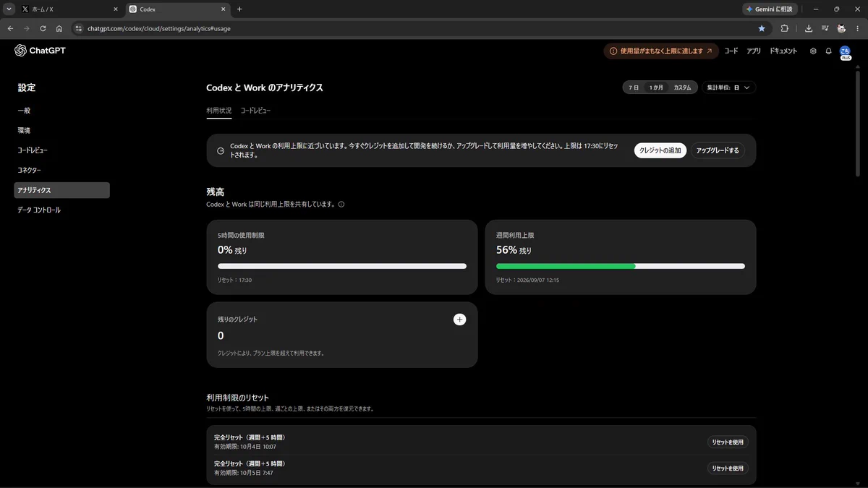Click the 残りのクレジット card title
This screenshot has height=488, width=868.
pyautogui.click(x=237, y=319)
